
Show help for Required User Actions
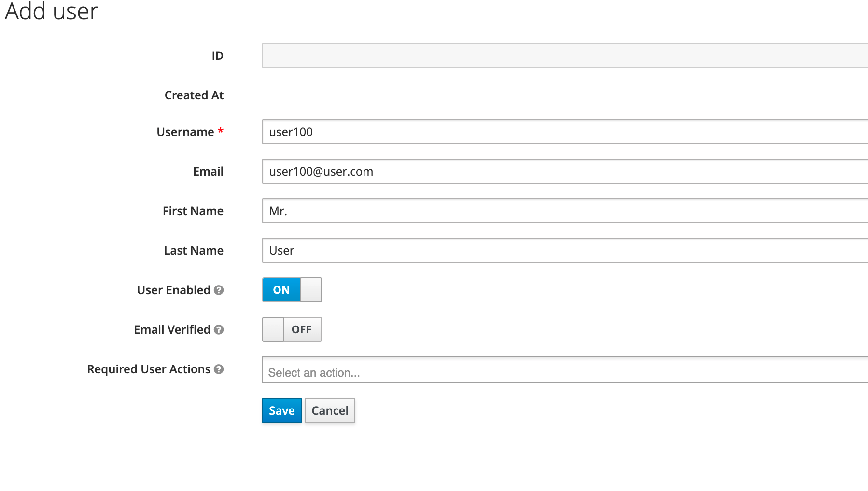218,369
